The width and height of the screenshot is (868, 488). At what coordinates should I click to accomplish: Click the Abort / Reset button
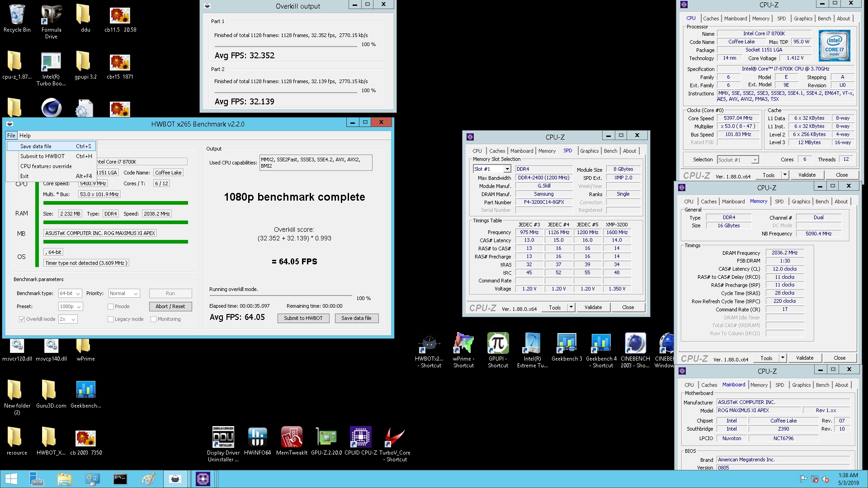[x=170, y=306]
